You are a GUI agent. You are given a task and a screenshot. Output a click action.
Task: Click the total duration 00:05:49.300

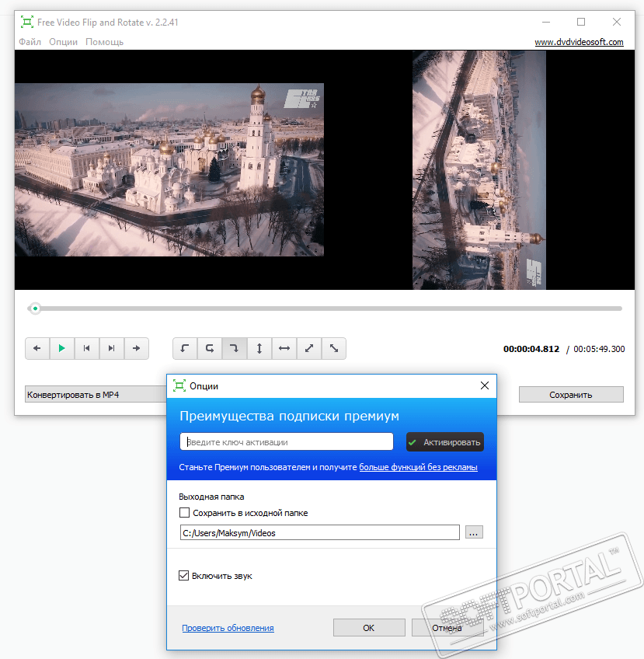(599, 349)
